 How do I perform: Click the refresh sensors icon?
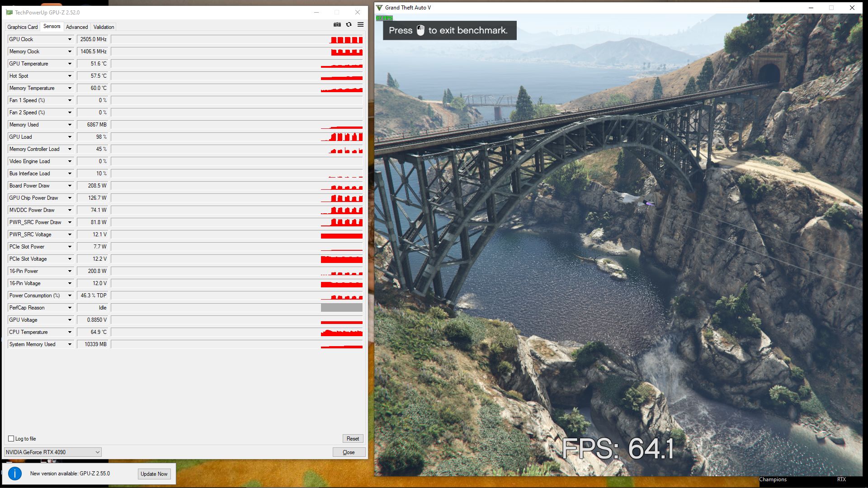[349, 24]
